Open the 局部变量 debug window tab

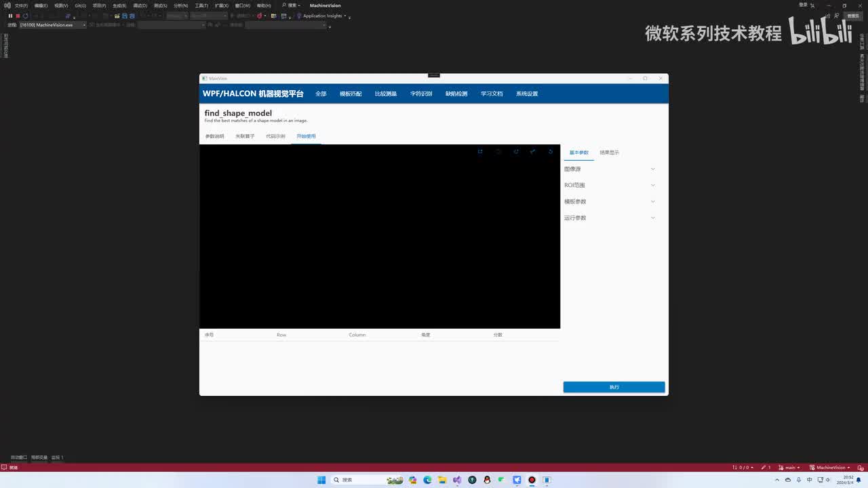point(39,457)
